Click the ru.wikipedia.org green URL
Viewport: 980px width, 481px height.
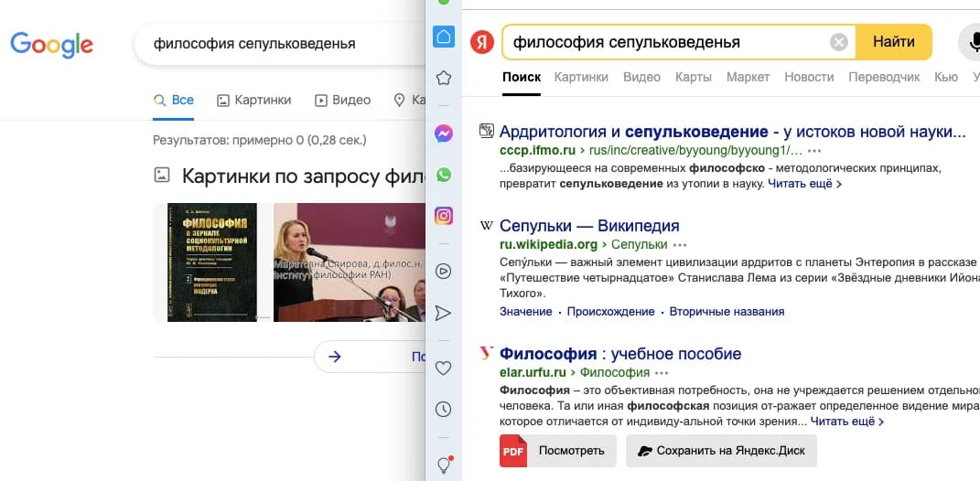pos(549,245)
